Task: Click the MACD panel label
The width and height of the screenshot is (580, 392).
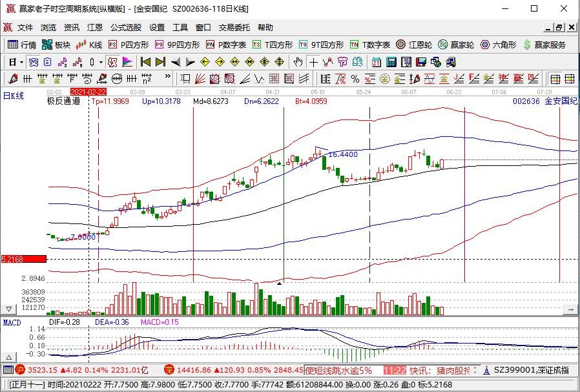Action: click(x=12, y=322)
